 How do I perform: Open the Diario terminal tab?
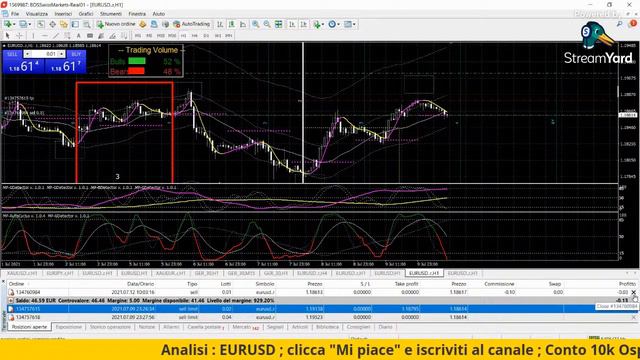click(385, 327)
